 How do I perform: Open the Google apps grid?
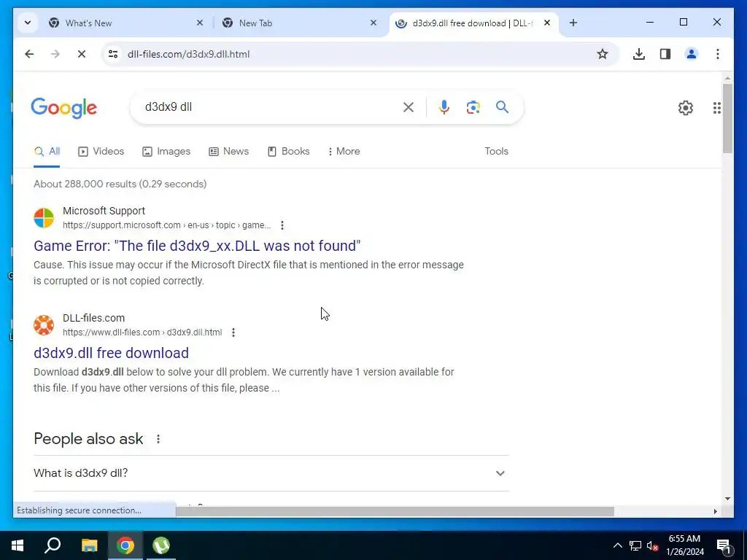point(716,108)
